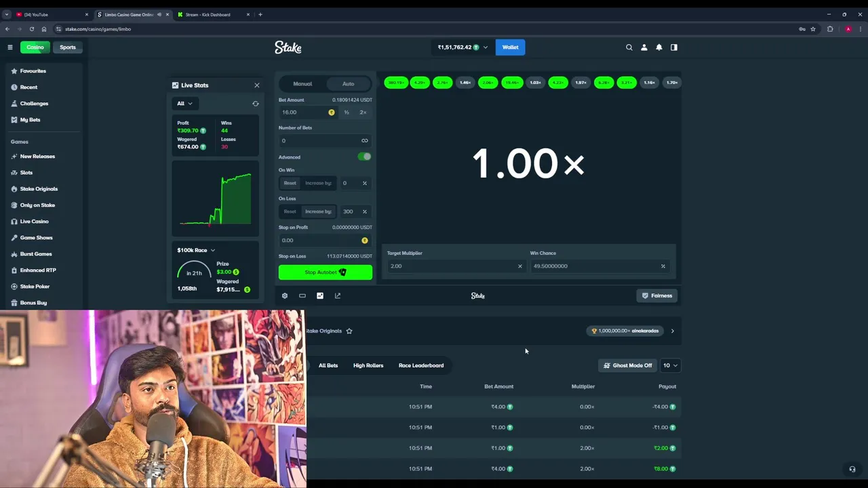Change the bet rows count dropdown showing 10

coord(670,365)
